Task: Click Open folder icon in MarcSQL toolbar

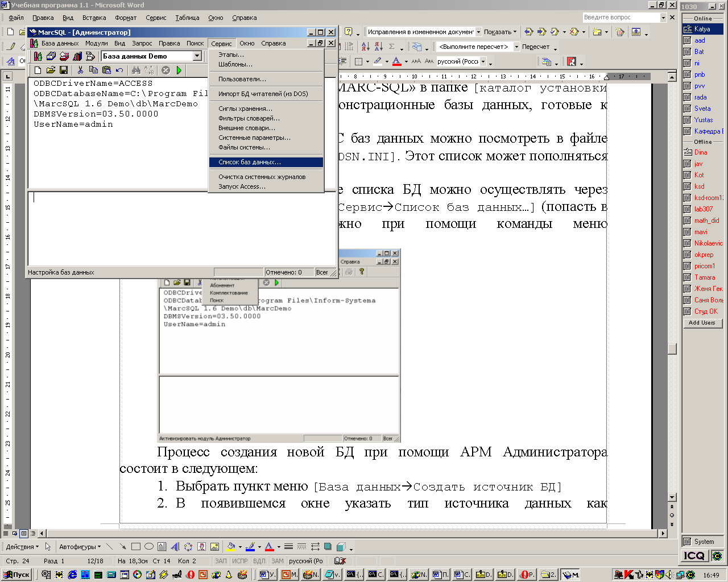Action: pyautogui.click(x=51, y=70)
